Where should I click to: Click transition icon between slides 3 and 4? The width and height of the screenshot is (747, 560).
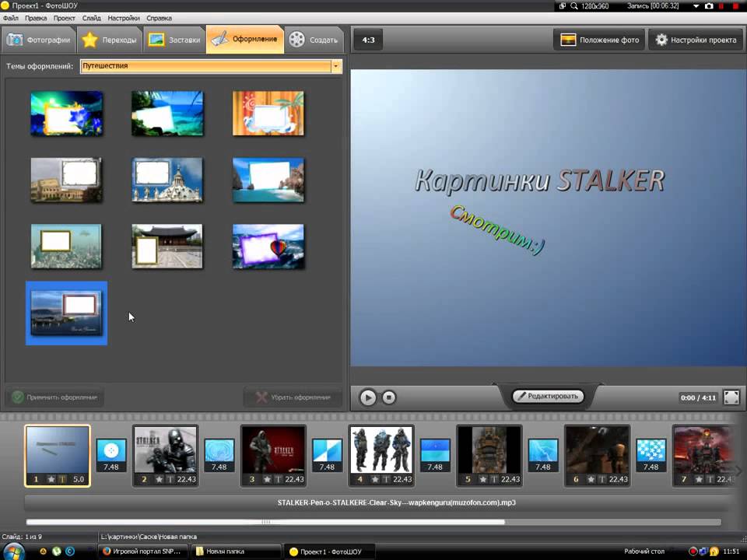pyautogui.click(x=327, y=455)
